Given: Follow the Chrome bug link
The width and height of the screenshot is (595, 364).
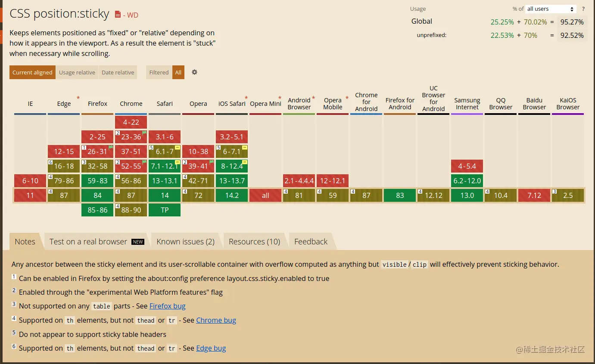Looking at the screenshot, I should [x=216, y=320].
